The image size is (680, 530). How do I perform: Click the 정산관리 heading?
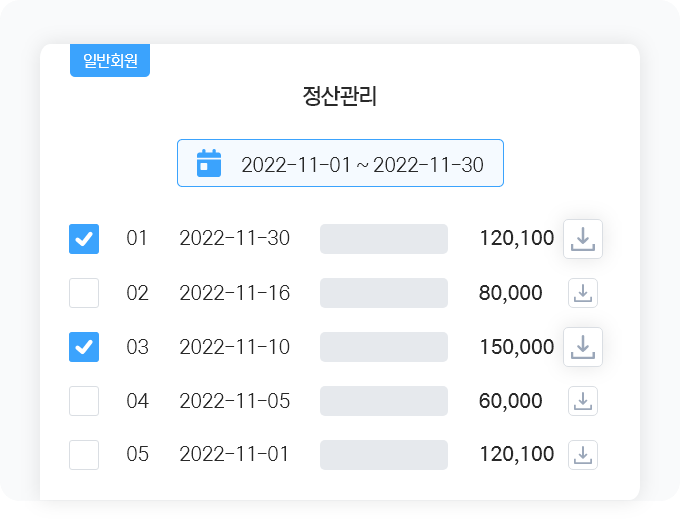[340, 96]
